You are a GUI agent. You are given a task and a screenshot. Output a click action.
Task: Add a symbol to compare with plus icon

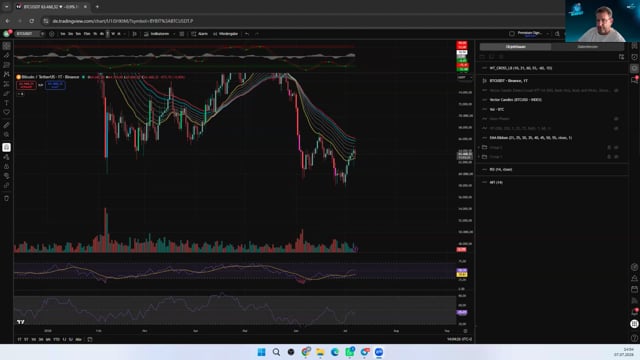[x=52, y=34]
